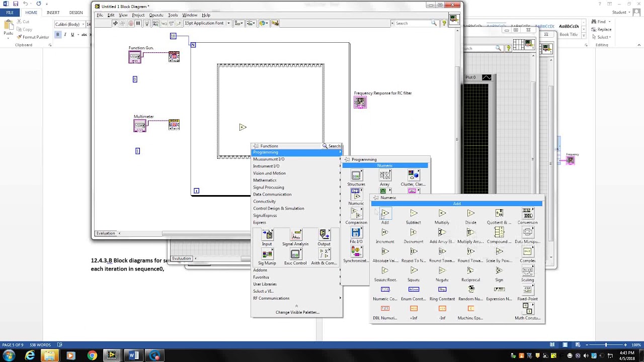Select the Numeric Constant icon
The image size is (644, 362).
pyautogui.click(x=385, y=290)
